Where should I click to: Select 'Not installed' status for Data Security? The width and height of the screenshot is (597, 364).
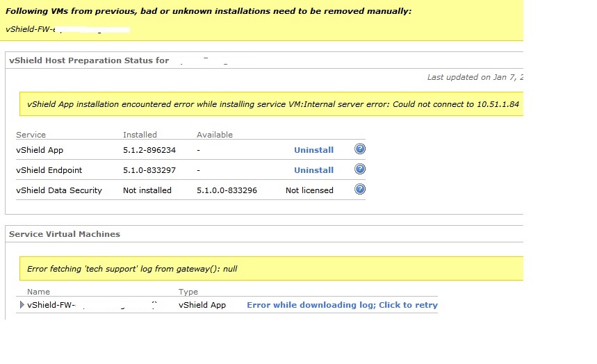(x=147, y=190)
